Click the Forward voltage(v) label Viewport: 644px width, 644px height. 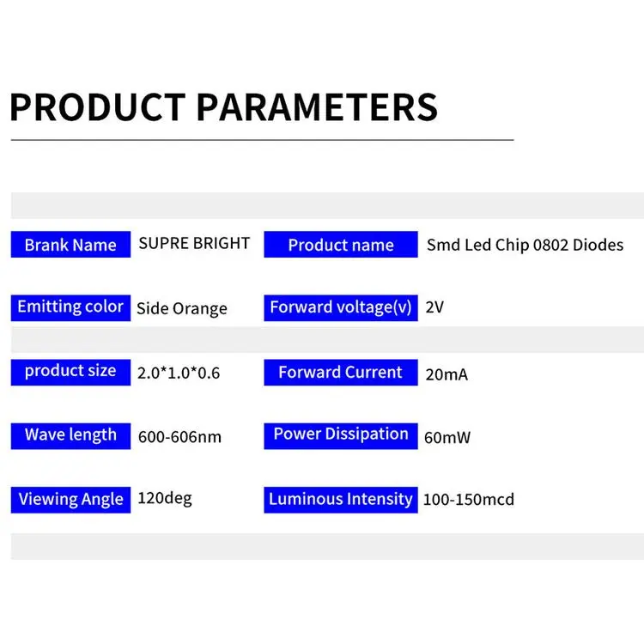pos(341,307)
